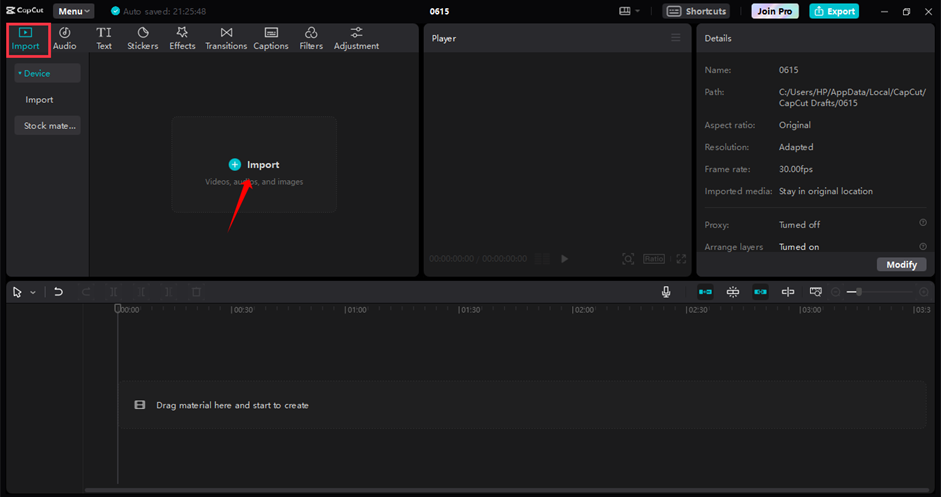Image resolution: width=941 pixels, height=497 pixels.
Task: Toggle clip linkage
Action: coord(760,292)
